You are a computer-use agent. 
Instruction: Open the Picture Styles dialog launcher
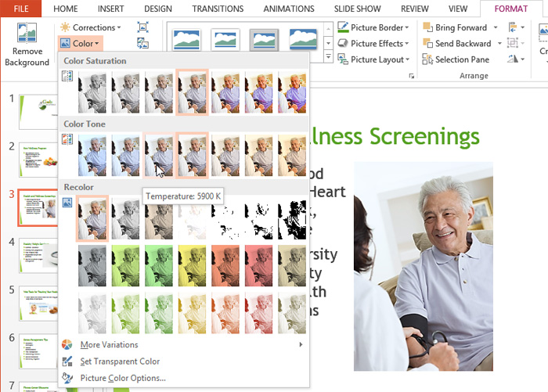(x=412, y=76)
